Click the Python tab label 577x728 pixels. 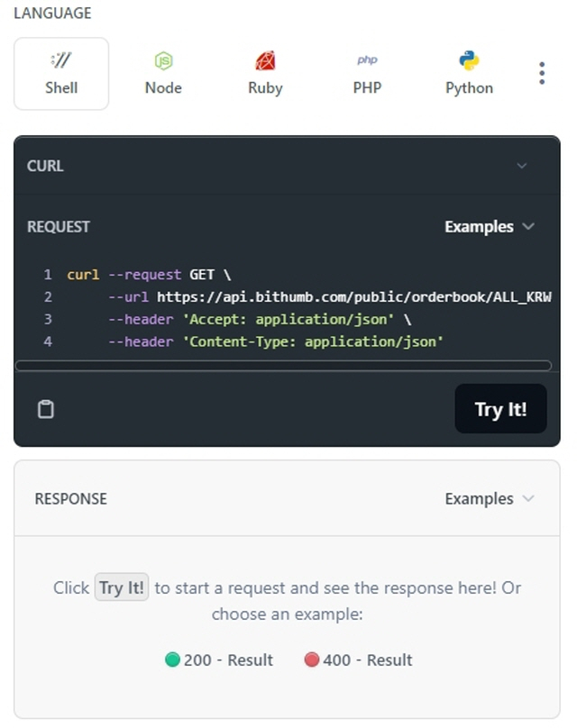coord(469,88)
